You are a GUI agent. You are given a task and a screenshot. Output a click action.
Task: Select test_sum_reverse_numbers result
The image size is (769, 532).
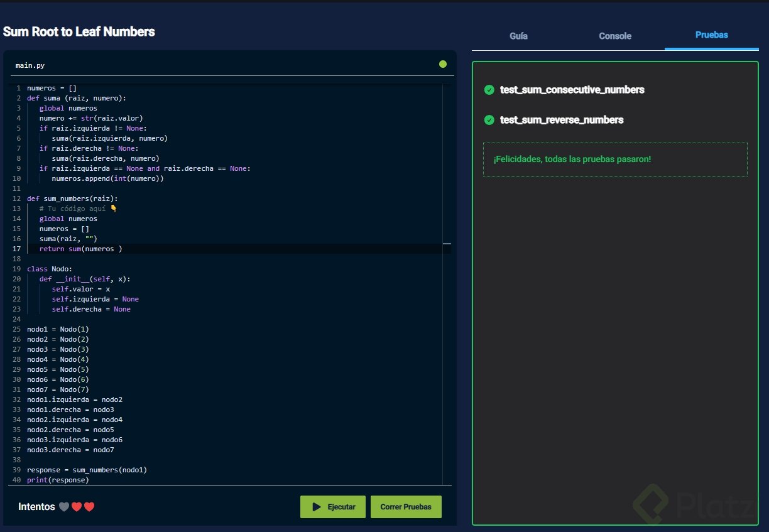point(562,120)
